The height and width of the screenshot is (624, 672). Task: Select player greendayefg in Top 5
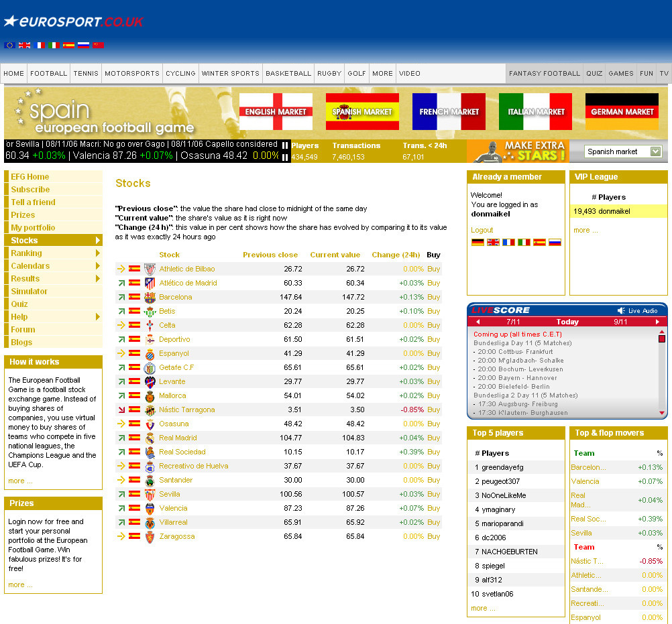point(502,468)
